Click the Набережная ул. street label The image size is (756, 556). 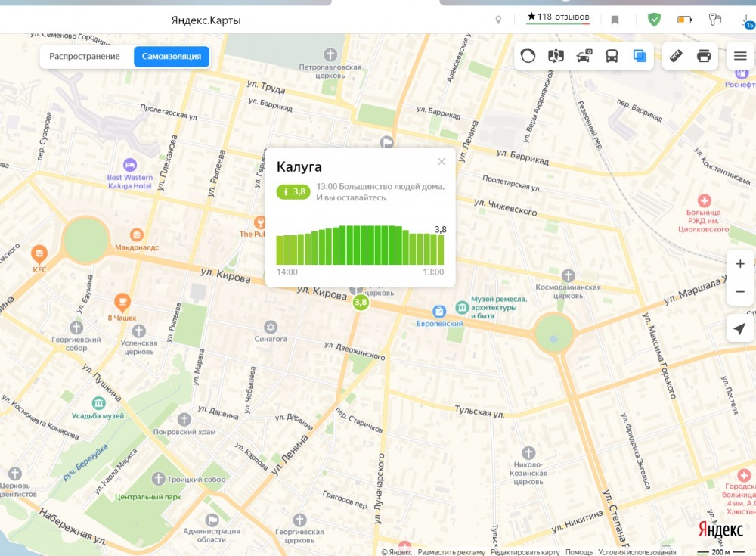[x=73, y=526]
